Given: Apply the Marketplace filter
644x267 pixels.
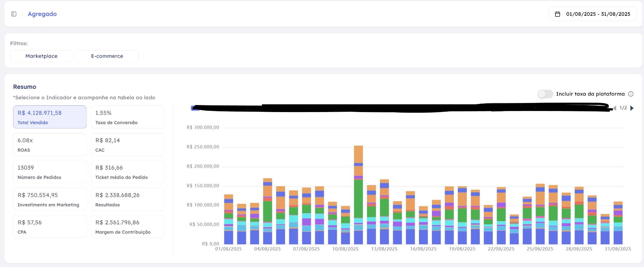Looking at the screenshot, I should pyautogui.click(x=42, y=56).
